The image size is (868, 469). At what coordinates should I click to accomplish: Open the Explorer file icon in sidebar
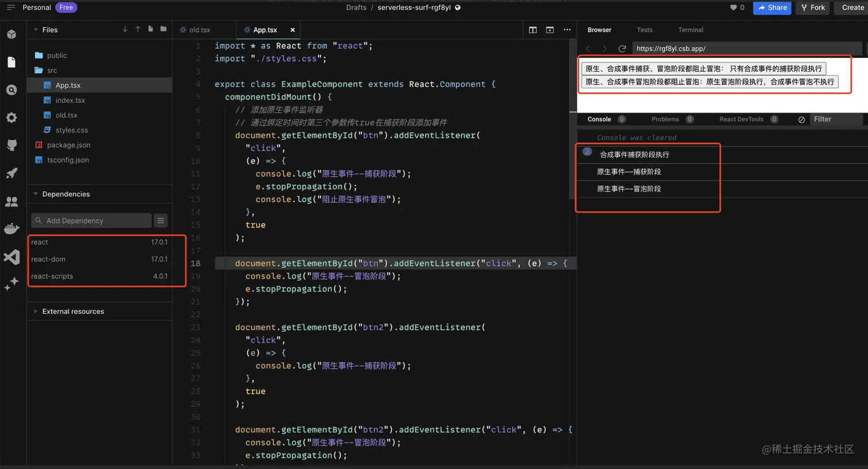pyautogui.click(x=11, y=62)
